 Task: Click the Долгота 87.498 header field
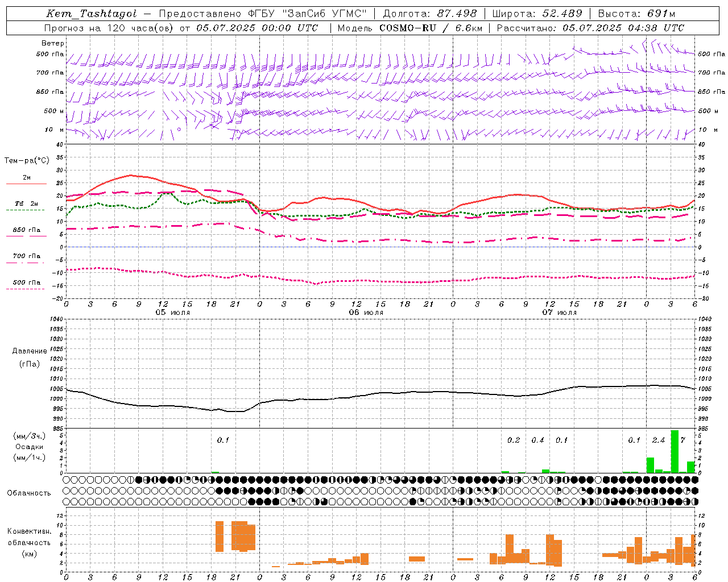pos(431,14)
